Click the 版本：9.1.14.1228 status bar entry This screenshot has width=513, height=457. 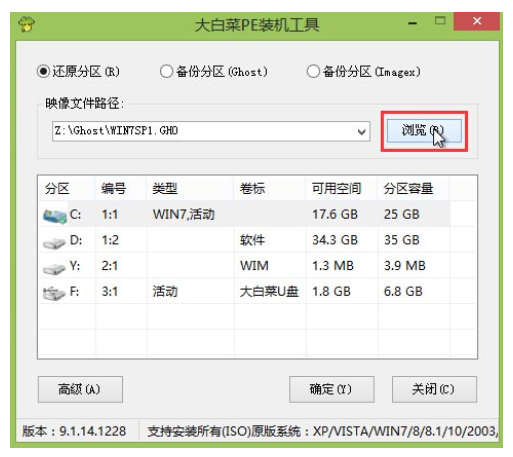pos(74,431)
